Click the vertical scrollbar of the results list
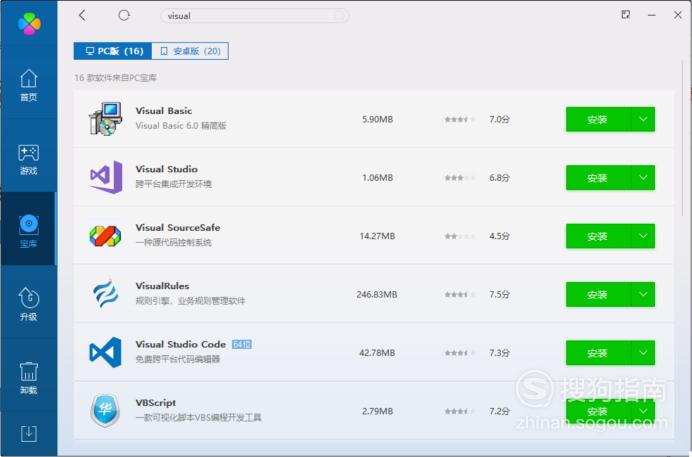 point(682,137)
